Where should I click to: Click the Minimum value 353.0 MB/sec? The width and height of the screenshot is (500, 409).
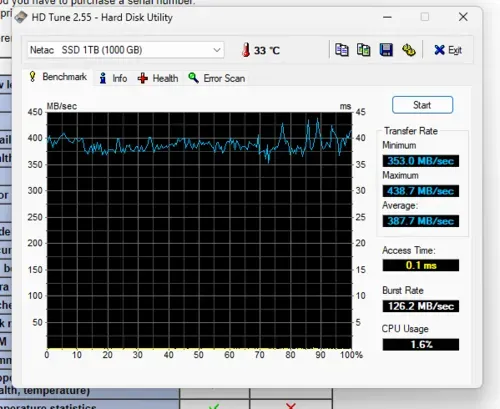[421, 161]
